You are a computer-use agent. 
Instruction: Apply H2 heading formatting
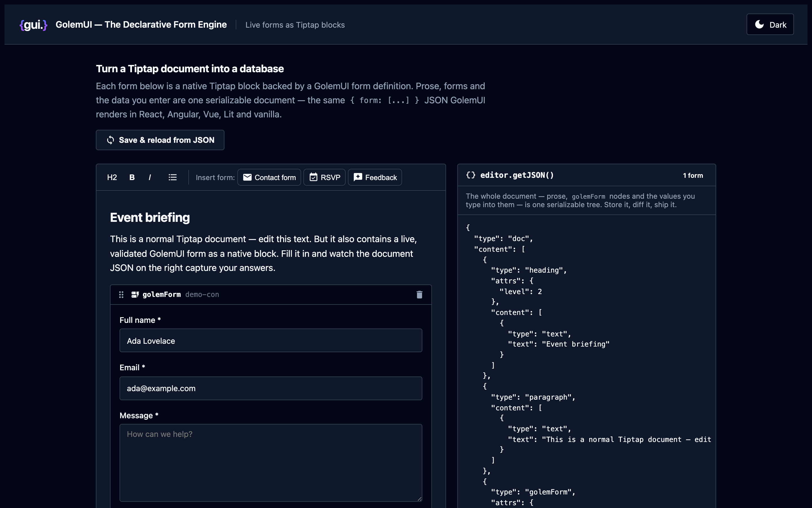coord(112,178)
